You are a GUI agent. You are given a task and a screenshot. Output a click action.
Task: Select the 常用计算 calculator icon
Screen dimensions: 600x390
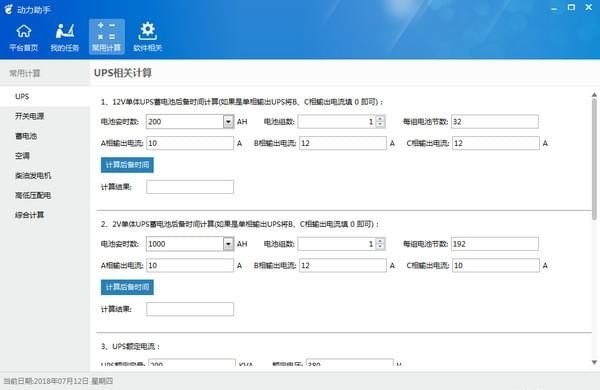click(107, 36)
